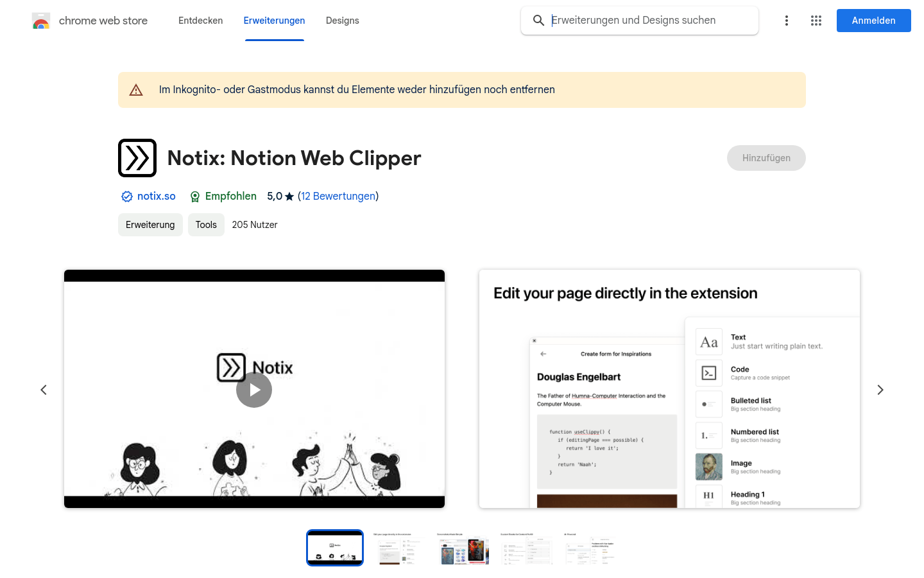The height and width of the screenshot is (578, 924).
Task: Open the Google apps grid
Action: 816,21
